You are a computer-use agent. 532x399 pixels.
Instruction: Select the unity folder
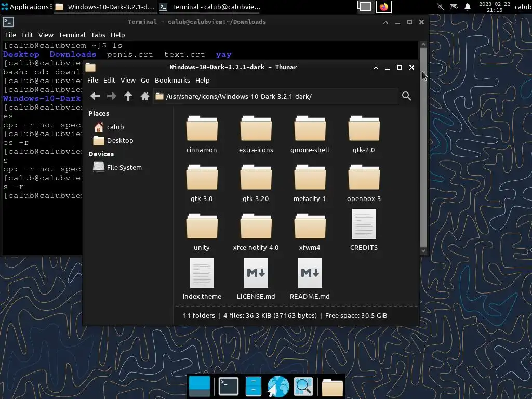click(x=202, y=232)
